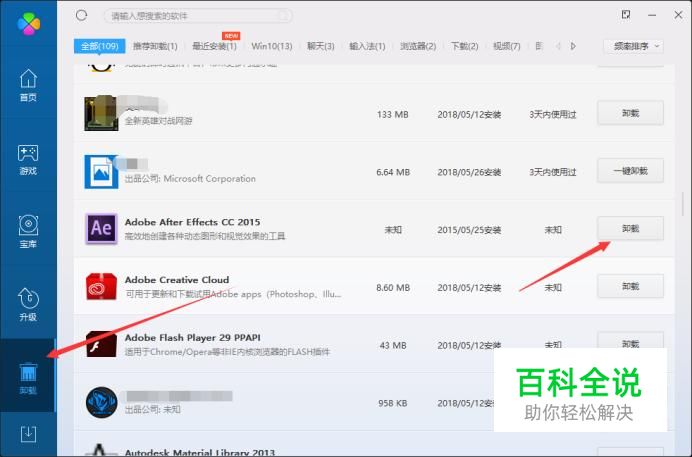Open the 升级 upgrade section
This screenshot has width=692, height=457.
pyautogui.click(x=28, y=304)
